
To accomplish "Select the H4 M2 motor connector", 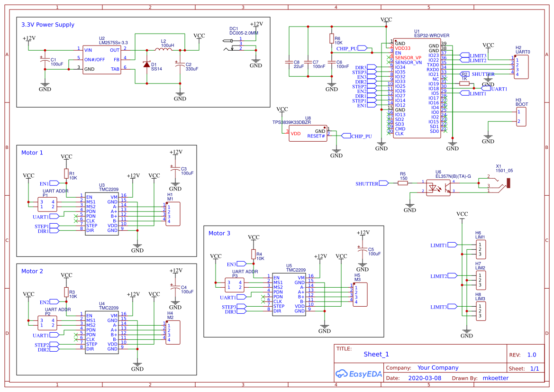I will click(x=173, y=332).
